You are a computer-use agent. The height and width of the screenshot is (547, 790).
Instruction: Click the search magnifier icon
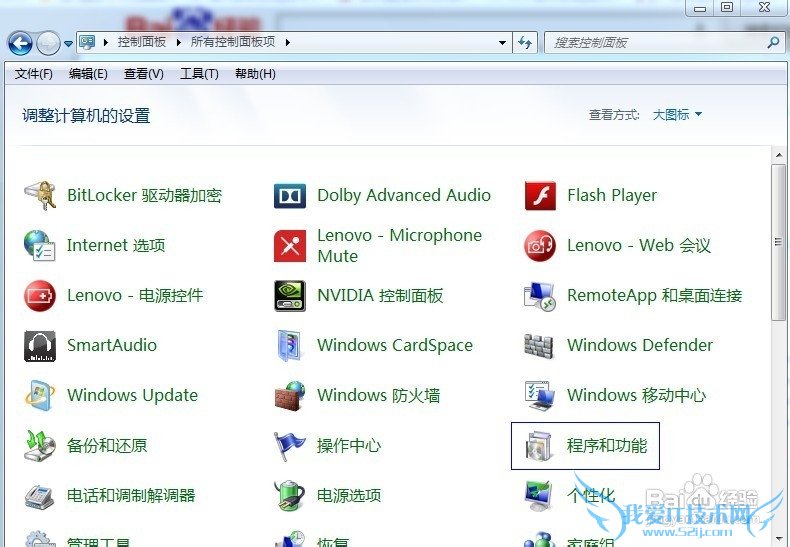773,43
